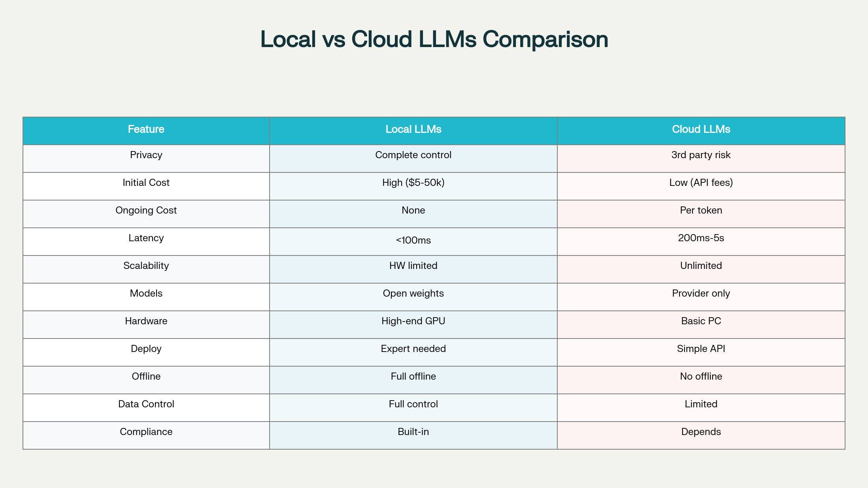
Task: Click the 'Built-in' compliance cell
Action: click(413, 432)
